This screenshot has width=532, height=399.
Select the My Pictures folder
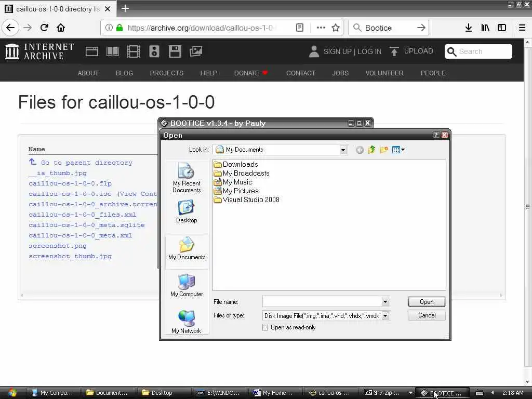(x=236, y=191)
